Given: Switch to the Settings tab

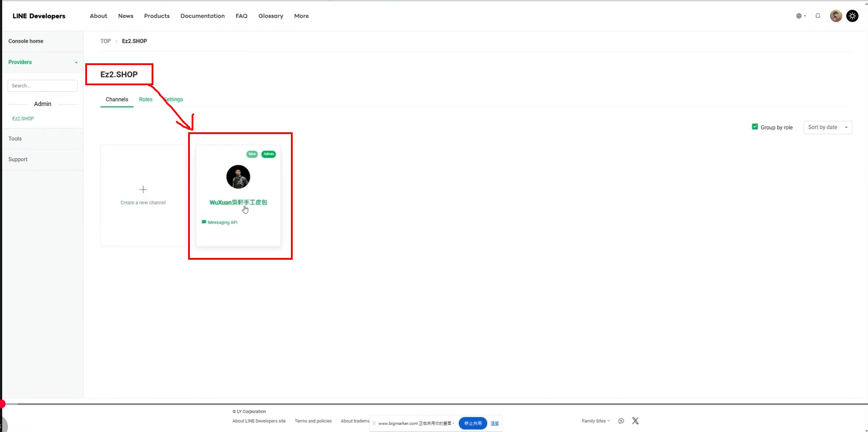Looking at the screenshot, I should (x=174, y=99).
